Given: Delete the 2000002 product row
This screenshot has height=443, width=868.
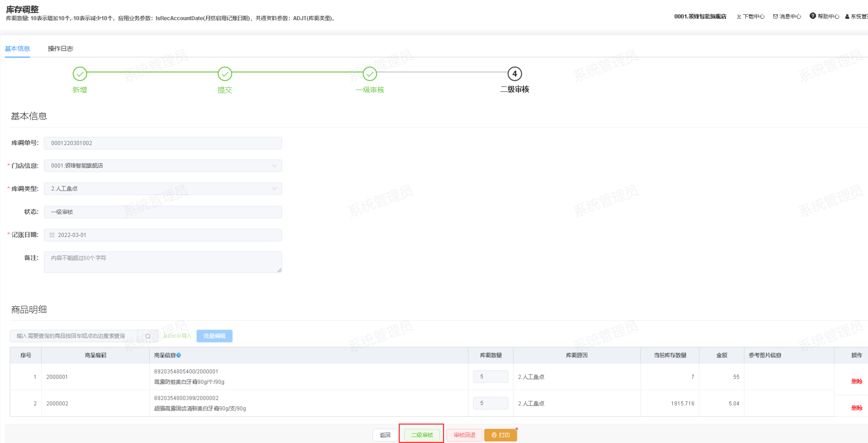Looking at the screenshot, I should click(856, 408).
